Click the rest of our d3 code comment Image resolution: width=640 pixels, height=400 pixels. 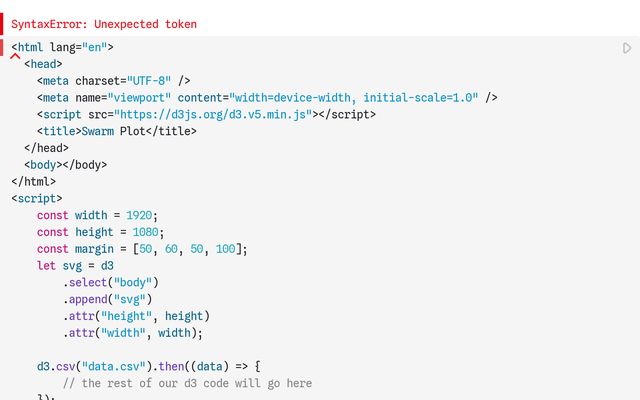[x=187, y=384]
